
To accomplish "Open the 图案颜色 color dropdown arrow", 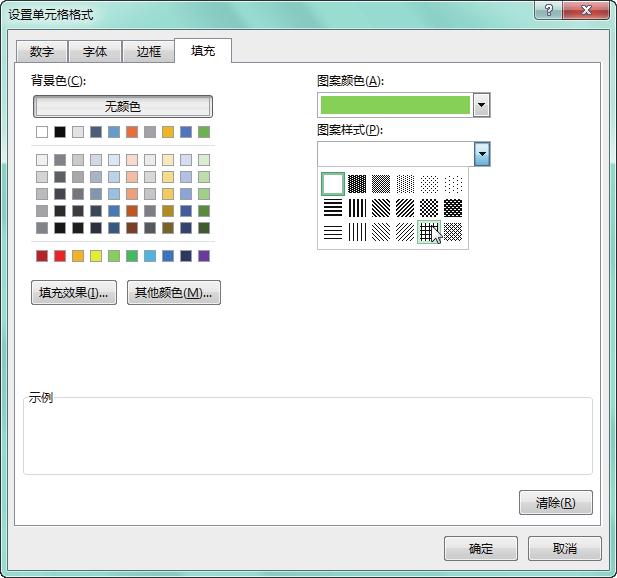I will pyautogui.click(x=482, y=105).
